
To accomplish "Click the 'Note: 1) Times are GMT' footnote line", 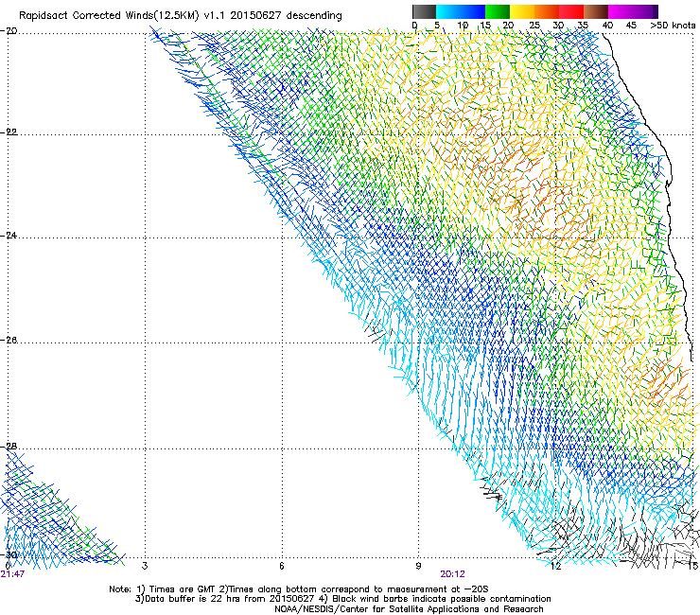I will [299, 589].
